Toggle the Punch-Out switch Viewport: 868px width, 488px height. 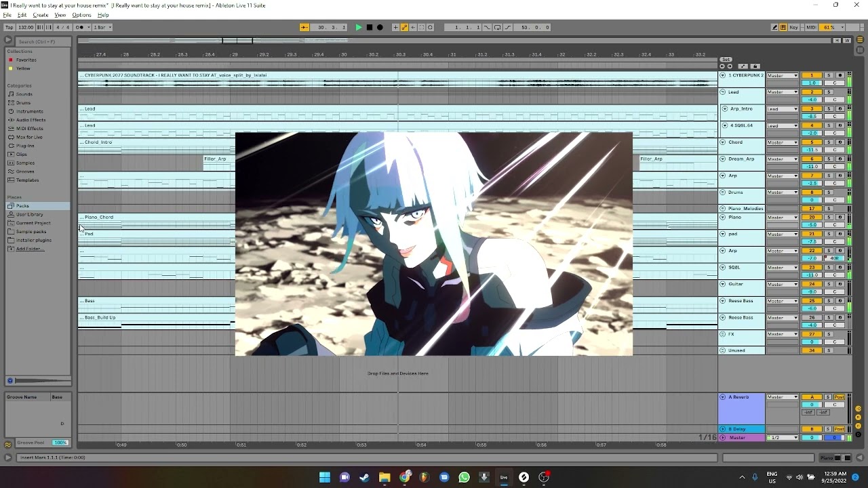(x=508, y=27)
